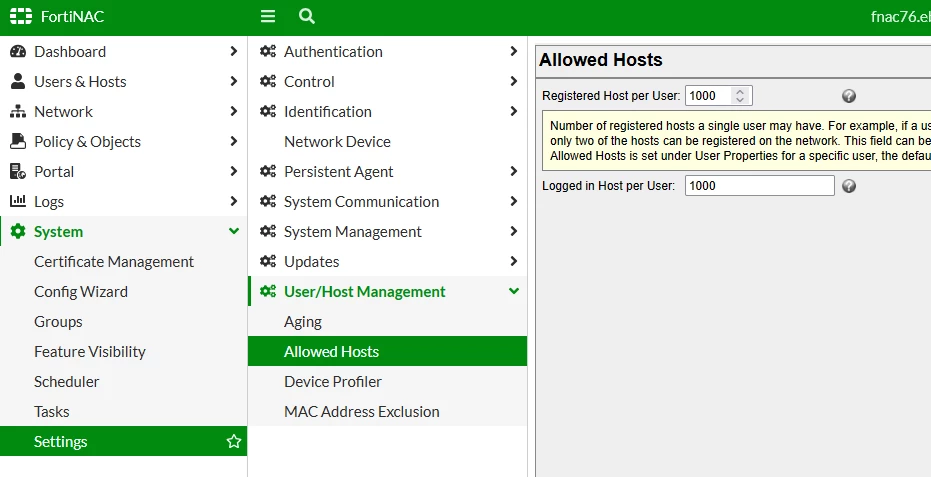931x477 pixels.
Task: Open the search magnifier icon
Action: (x=307, y=17)
